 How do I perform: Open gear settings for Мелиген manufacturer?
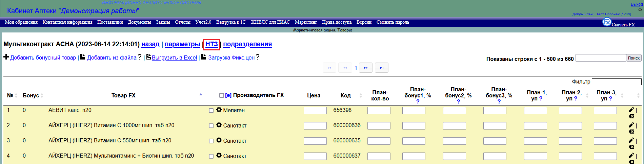pos(219,110)
